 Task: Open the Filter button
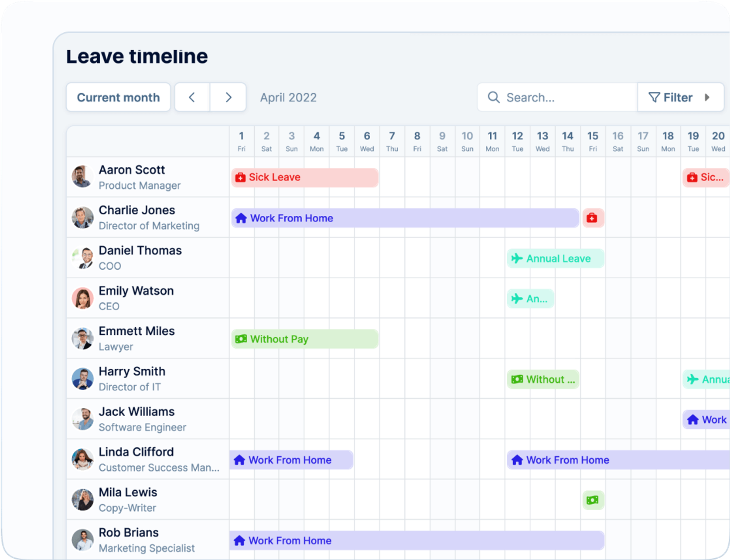pos(681,97)
